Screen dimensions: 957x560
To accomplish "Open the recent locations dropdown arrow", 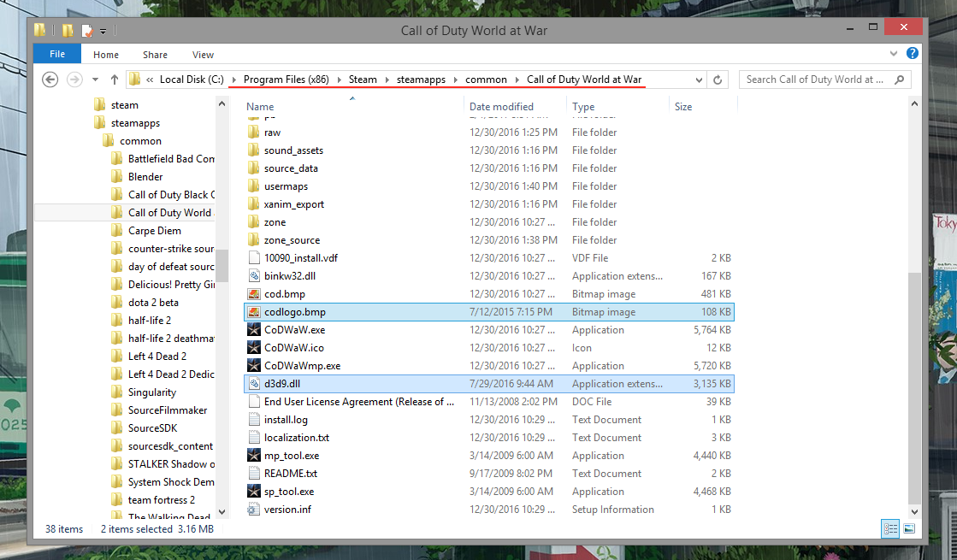I will [95, 80].
